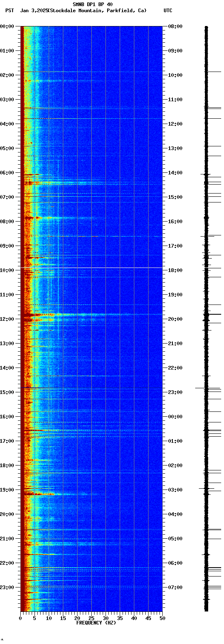Click the PST time label '06:00'
Viewport: 224px width, 644px height.
pyautogui.click(x=7, y=173)
